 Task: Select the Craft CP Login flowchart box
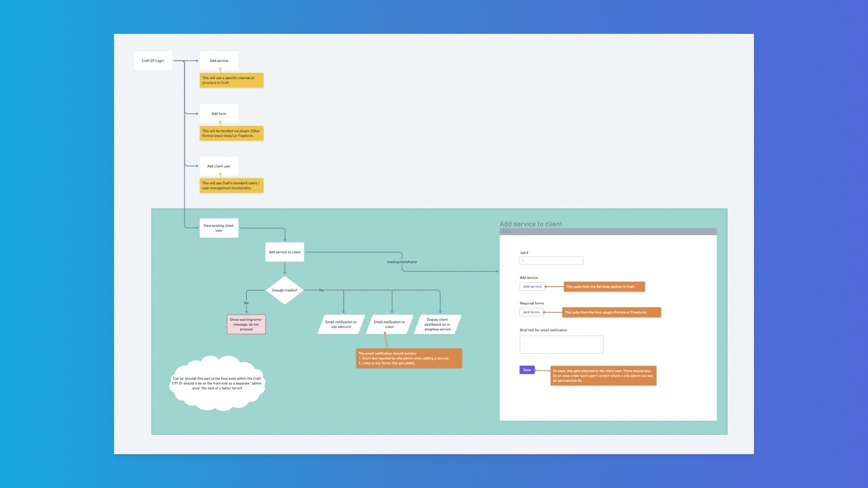153,61
